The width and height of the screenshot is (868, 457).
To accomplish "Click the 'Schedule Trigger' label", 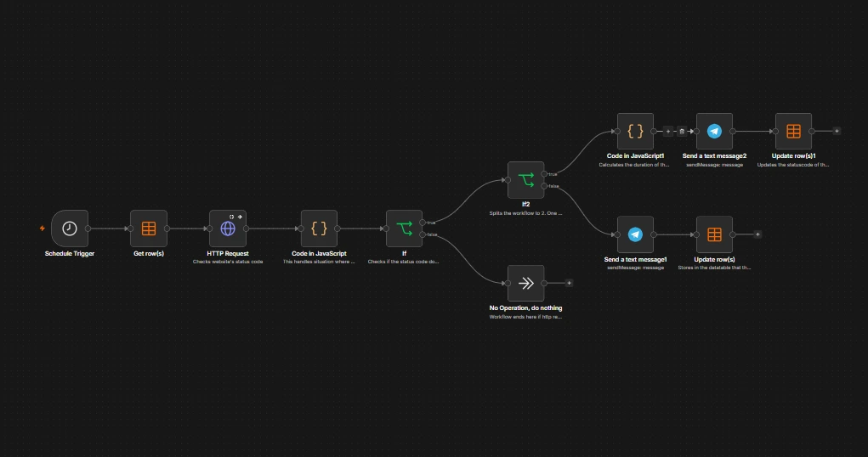I will (70, 253).
